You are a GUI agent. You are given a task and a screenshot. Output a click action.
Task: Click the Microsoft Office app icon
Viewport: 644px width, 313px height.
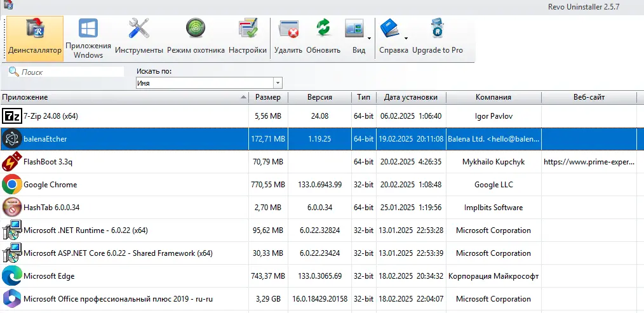point(11,298)
